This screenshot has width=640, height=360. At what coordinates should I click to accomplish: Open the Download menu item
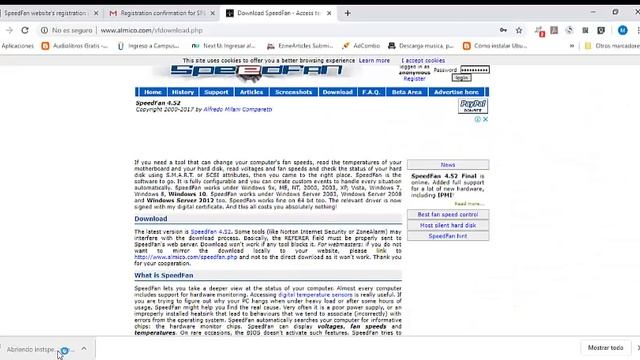tap(338, 92)
